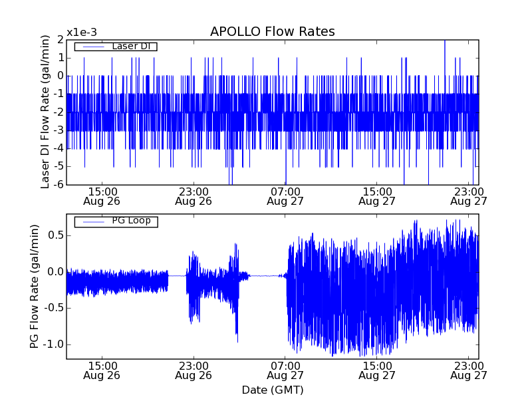
Task: Click the 07:00 Aug 27 tick under top plot
Action: [285, 196]
